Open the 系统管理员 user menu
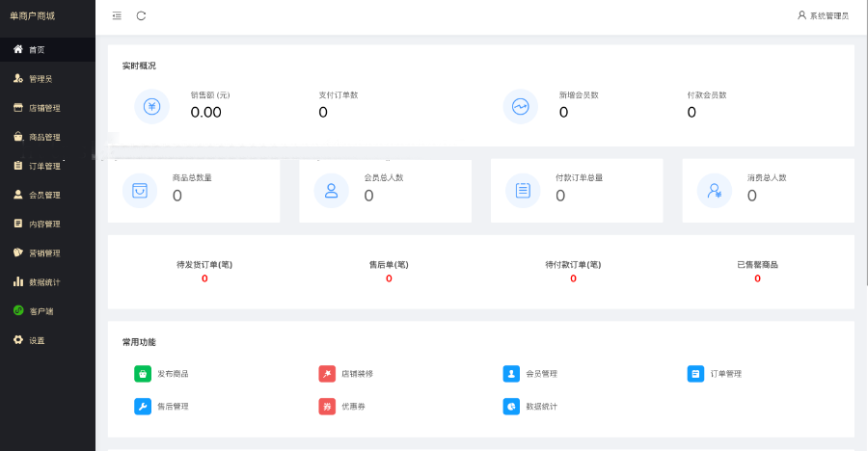The image size is (868, 451). coord(823,15)
